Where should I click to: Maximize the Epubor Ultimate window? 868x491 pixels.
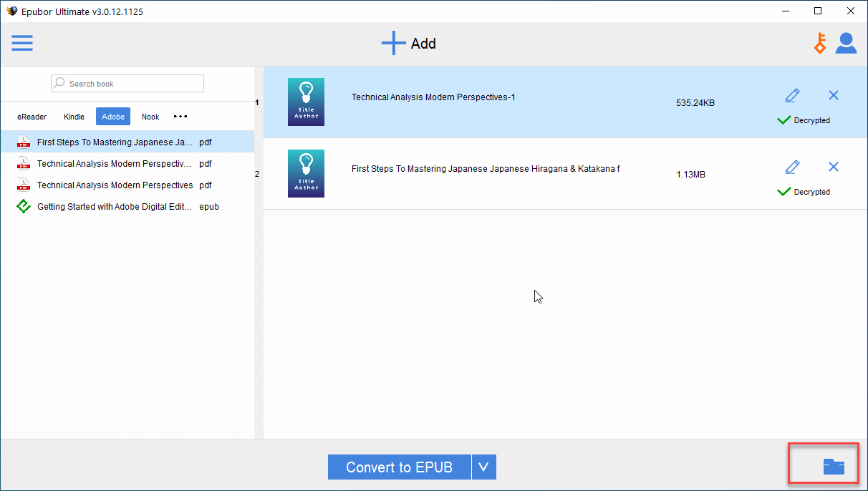[x=818, y=11]
